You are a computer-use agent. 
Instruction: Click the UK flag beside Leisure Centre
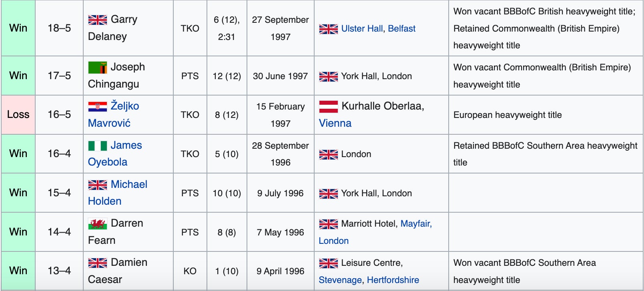(x=328, y=263)
